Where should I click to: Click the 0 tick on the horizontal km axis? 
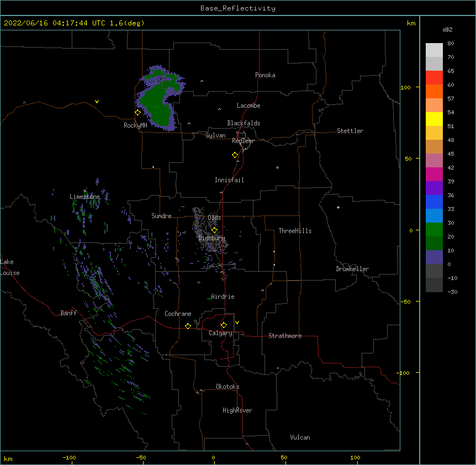point(213,457)
